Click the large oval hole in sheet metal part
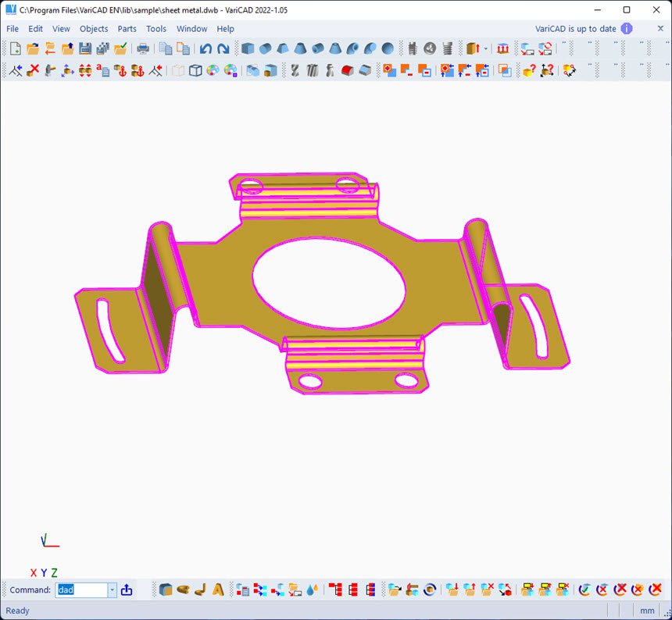Image resolution: width=672 pixels, height=620 pixels. tap(329, 283)
